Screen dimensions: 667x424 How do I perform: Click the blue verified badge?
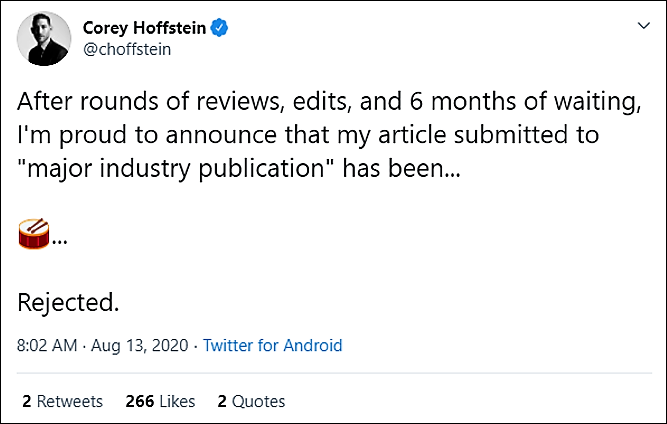[x=219, y=28]
